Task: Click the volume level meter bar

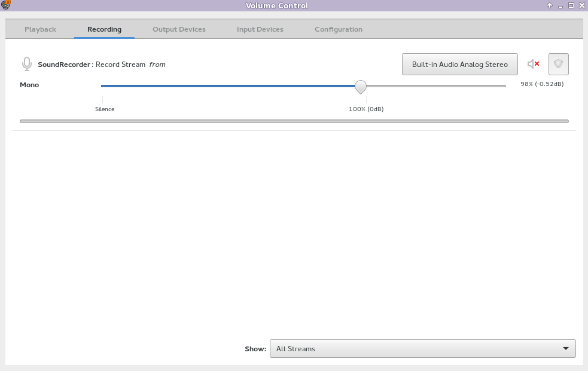Action: pos(294,121)
